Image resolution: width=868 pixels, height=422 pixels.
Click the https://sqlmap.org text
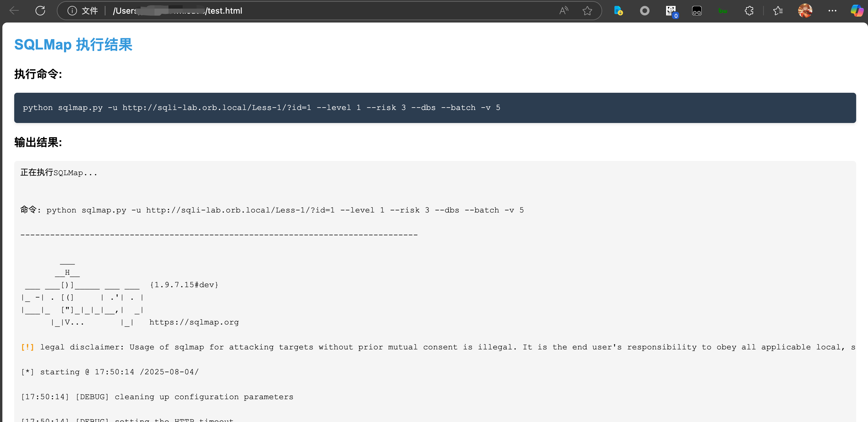194,322
